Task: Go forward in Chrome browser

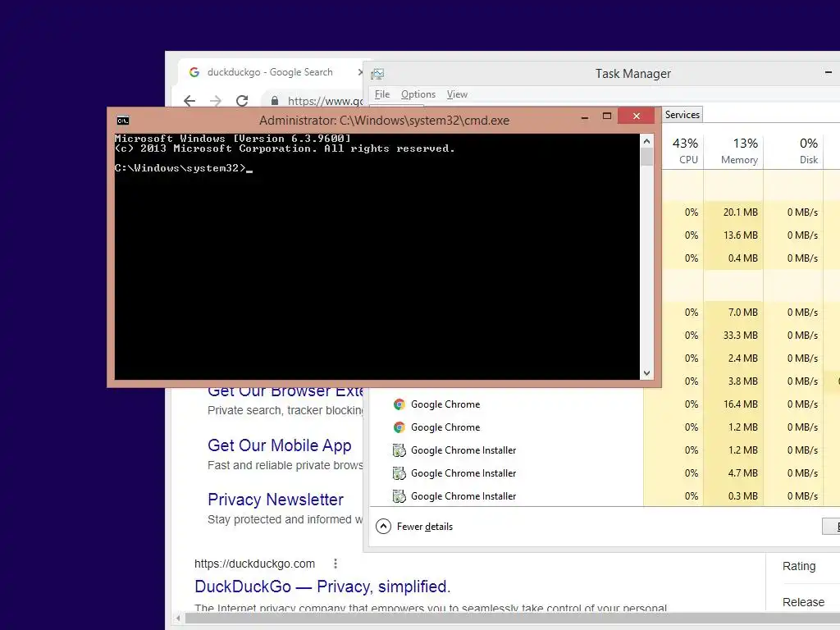Action: [x=216, y=100]
